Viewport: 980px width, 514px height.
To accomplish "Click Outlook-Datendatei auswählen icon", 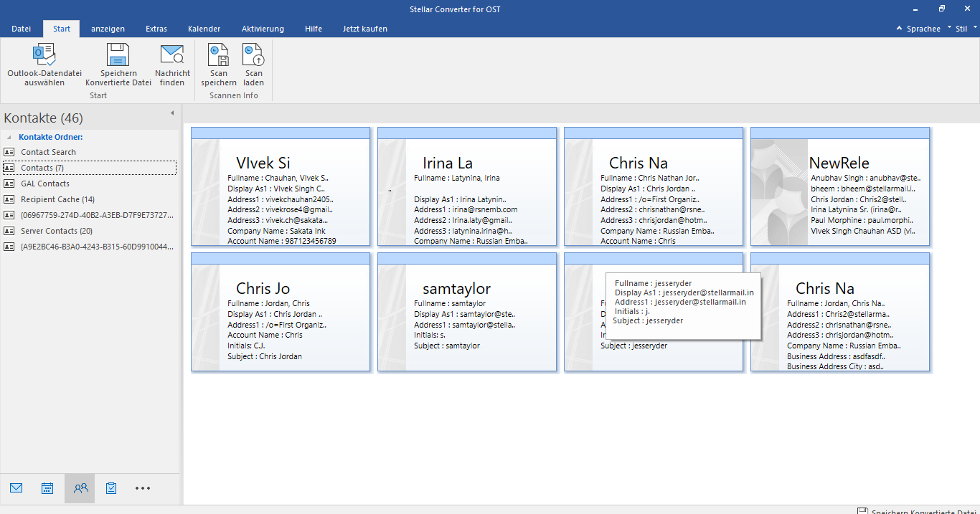I will pos(44,55).
